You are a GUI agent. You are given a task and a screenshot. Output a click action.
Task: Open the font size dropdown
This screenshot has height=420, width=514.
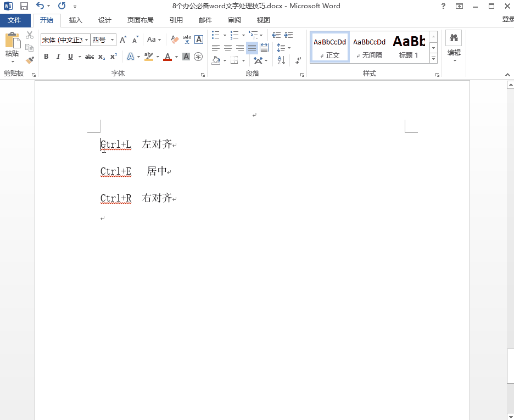[113, 40]
